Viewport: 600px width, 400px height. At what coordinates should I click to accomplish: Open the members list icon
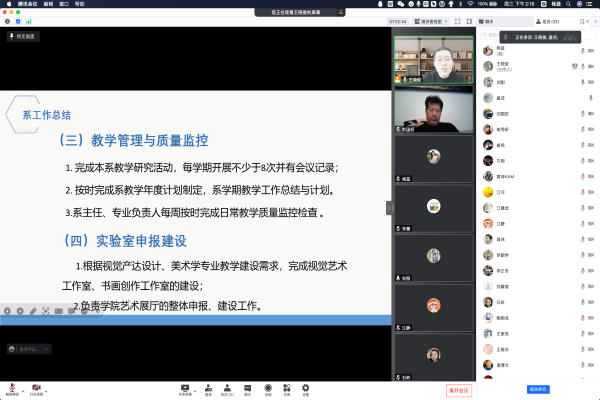[227, 387]
